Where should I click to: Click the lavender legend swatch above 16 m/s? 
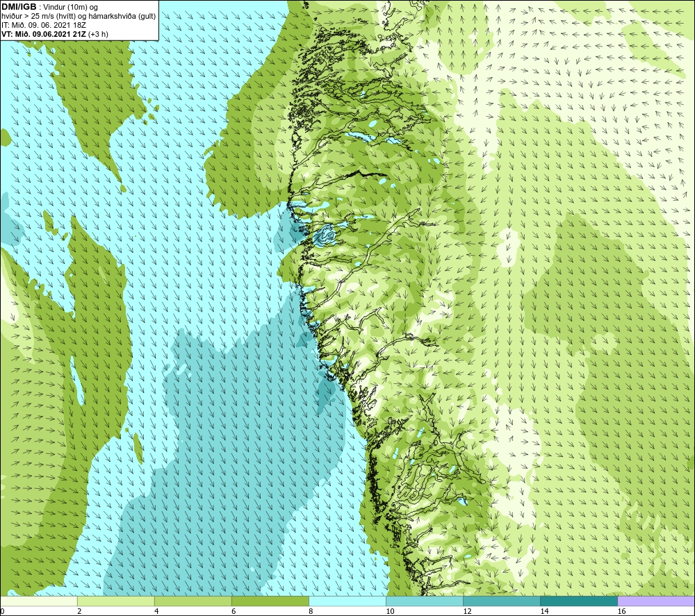coord(656,601)
